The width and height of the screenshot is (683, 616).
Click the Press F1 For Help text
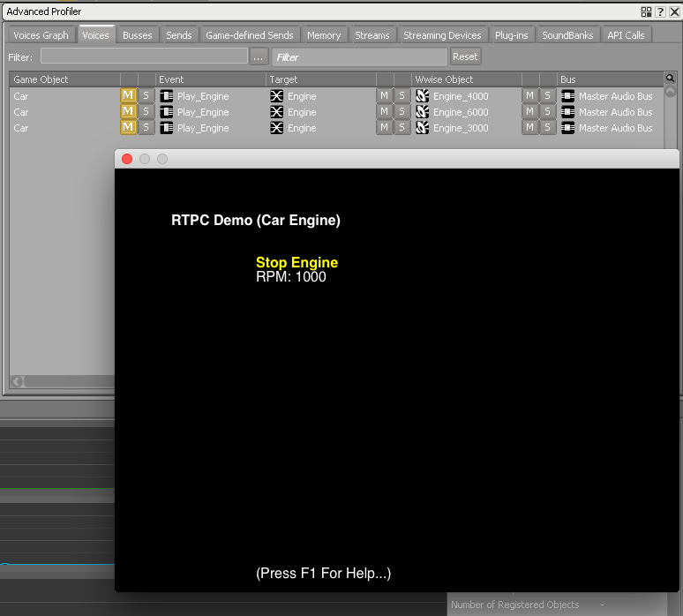324,573
